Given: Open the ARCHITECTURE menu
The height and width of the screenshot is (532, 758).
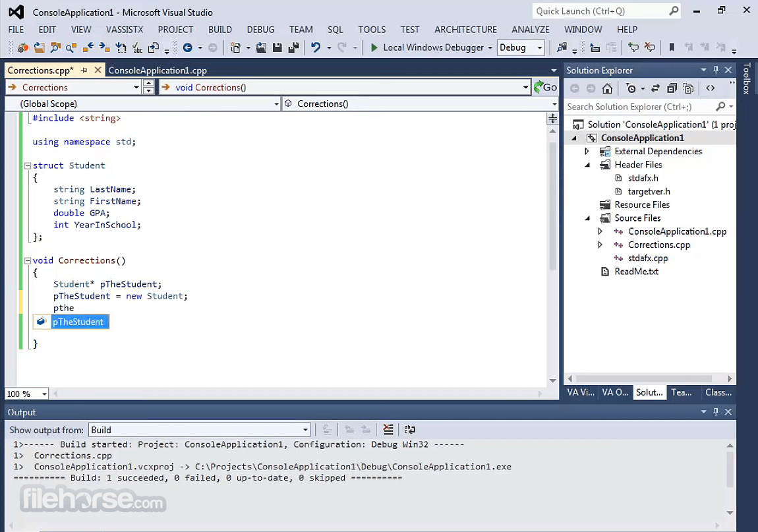Looking at the screenshot, I should 465,30.
